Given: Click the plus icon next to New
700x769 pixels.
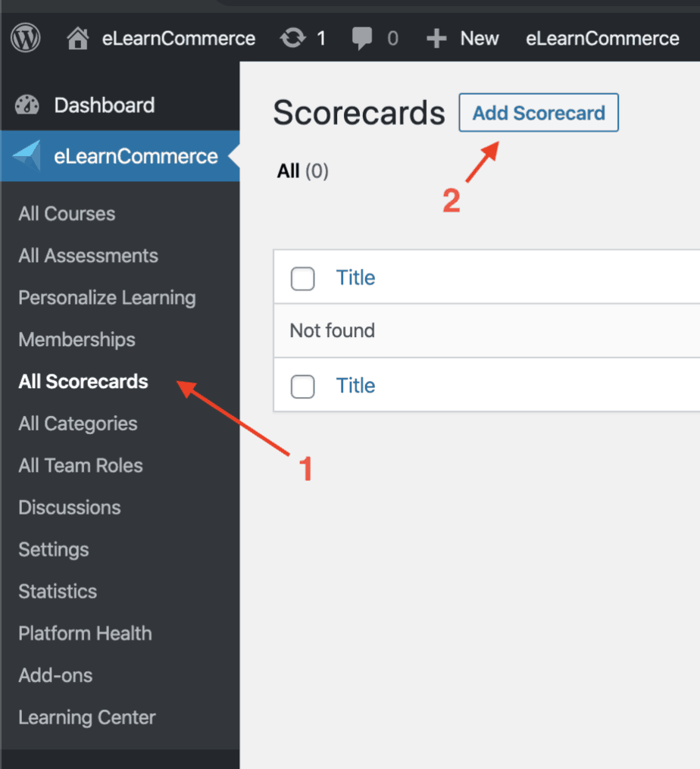Looking at the screenshot, I should (x=436, y=38).
